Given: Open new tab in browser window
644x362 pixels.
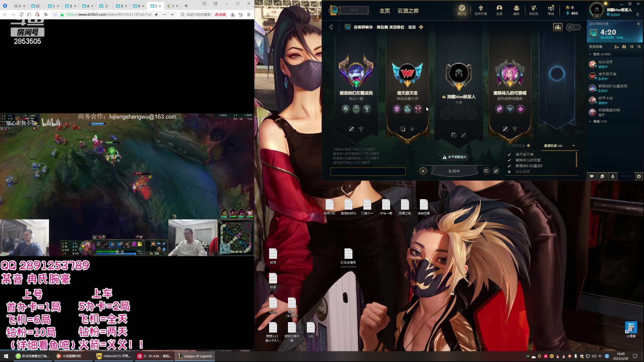Looking at the screenshot, I should point(186,6).
